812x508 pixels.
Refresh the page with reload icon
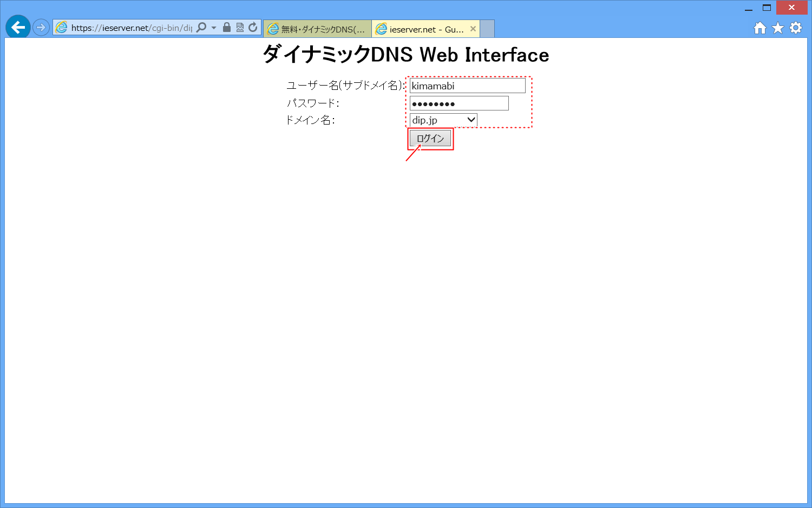[x=253, y=28]
